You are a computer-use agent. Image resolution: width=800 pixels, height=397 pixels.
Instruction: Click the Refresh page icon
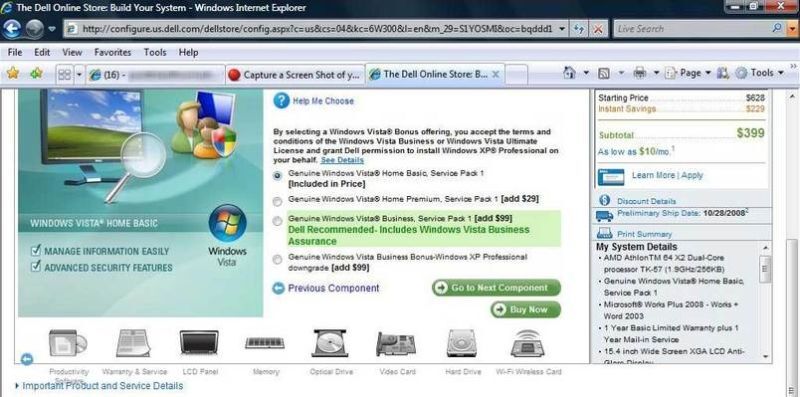579,29
